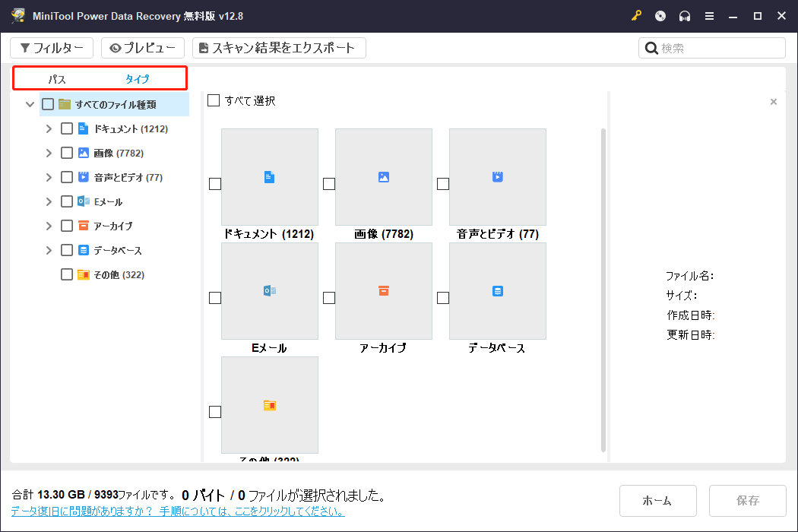
Task: Expand the アーカイブ tree node
Action: pos(48,225)
